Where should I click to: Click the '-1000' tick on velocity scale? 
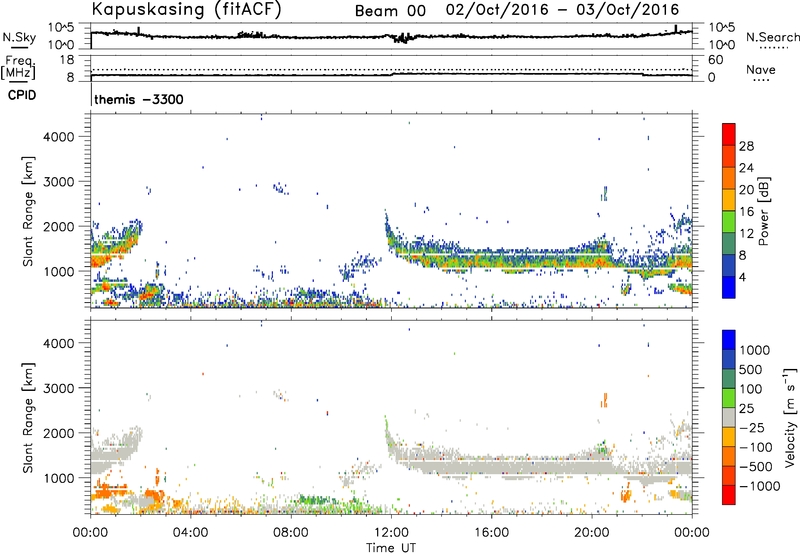pyautogui.click(x=760, y=486)
